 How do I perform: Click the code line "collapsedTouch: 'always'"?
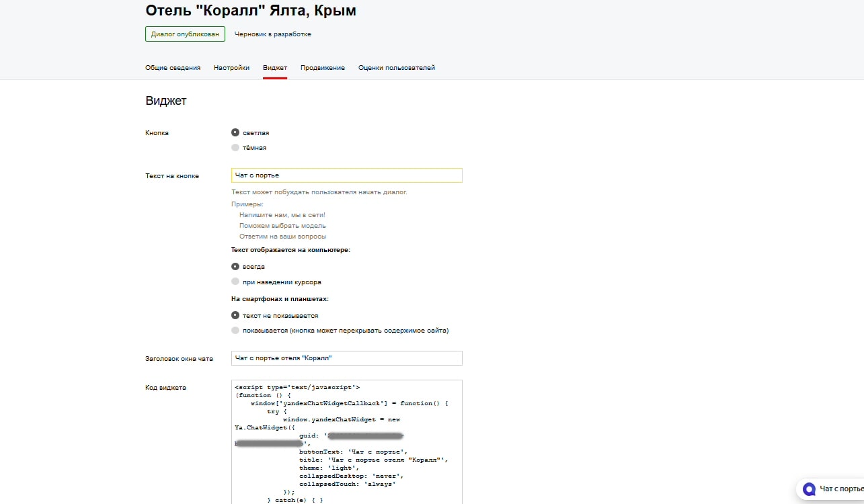tap(348, 485)
